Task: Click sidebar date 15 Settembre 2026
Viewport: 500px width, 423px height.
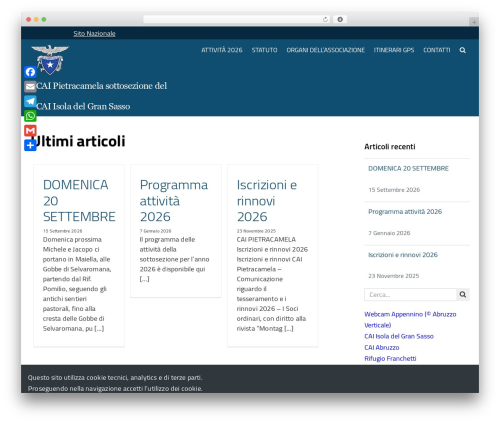Action: (394, 190)
